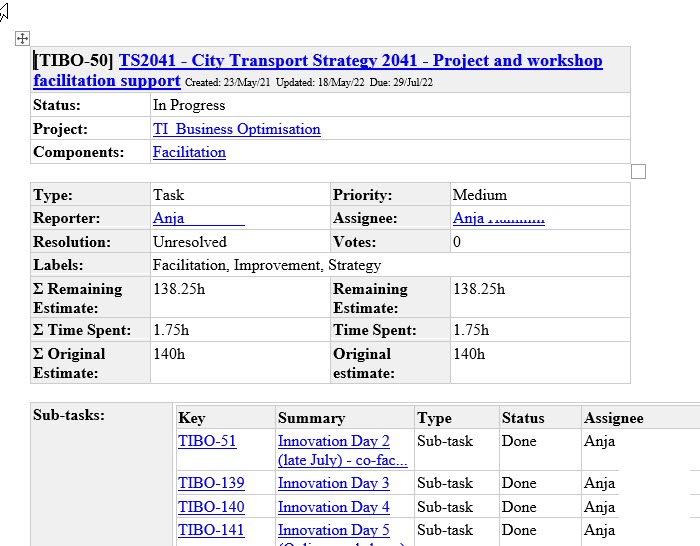Click the 'Created: 23/May/21' text
The height and width of the screenshot is (546, 700).
[x=228, y=83]
